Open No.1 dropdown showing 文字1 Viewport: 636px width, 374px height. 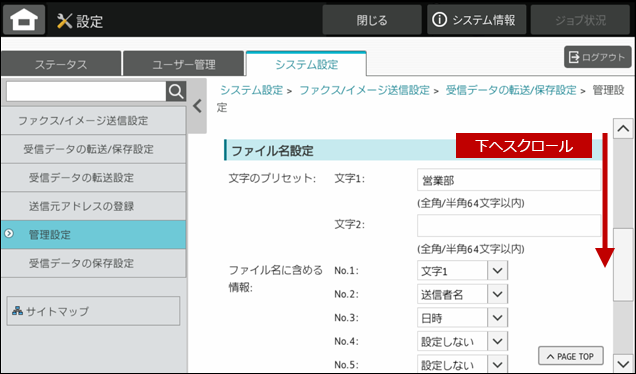[462, 271]
